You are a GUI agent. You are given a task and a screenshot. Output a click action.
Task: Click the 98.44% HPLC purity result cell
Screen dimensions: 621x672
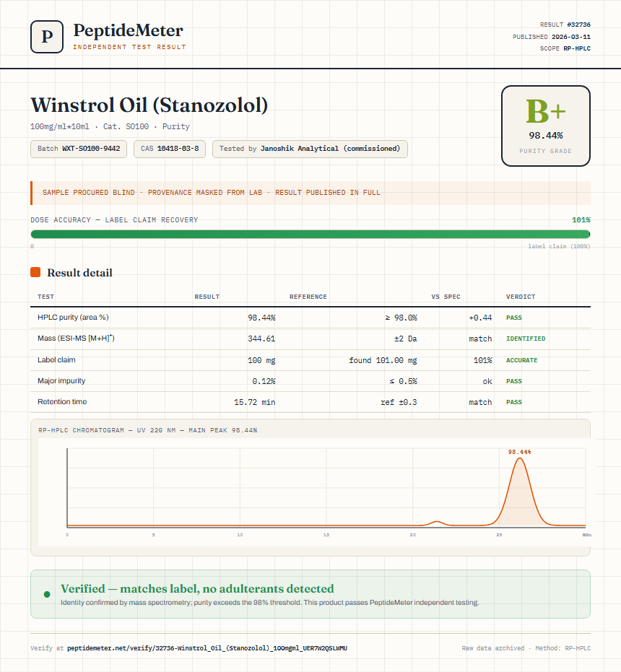click(x=261, y=318)
